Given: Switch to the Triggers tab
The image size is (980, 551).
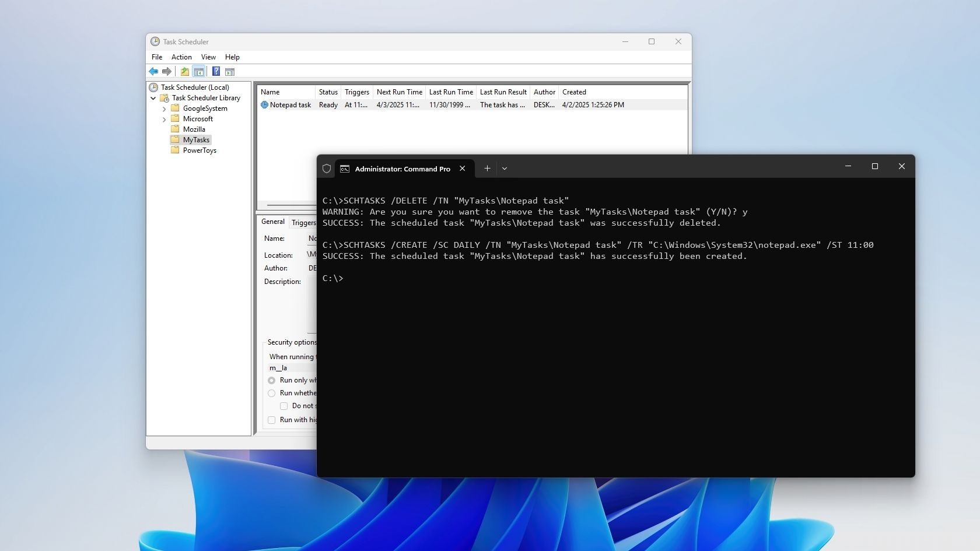Looking at the screenshot, I should coord(303,222).
